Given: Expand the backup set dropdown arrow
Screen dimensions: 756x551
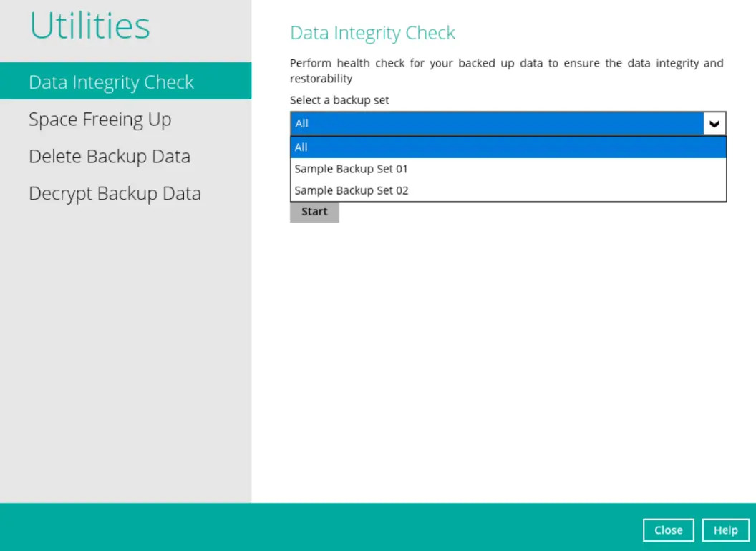Looking at the screenshot, I should point(714,124).
